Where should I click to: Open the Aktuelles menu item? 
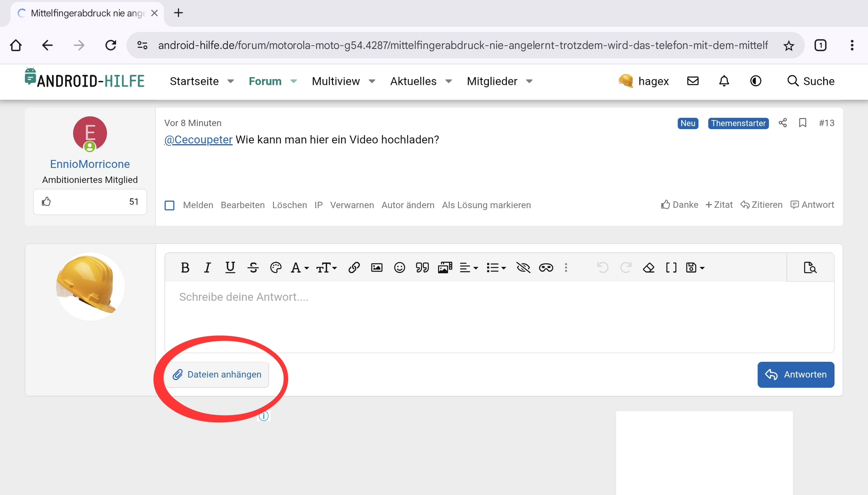coord(413,81)
